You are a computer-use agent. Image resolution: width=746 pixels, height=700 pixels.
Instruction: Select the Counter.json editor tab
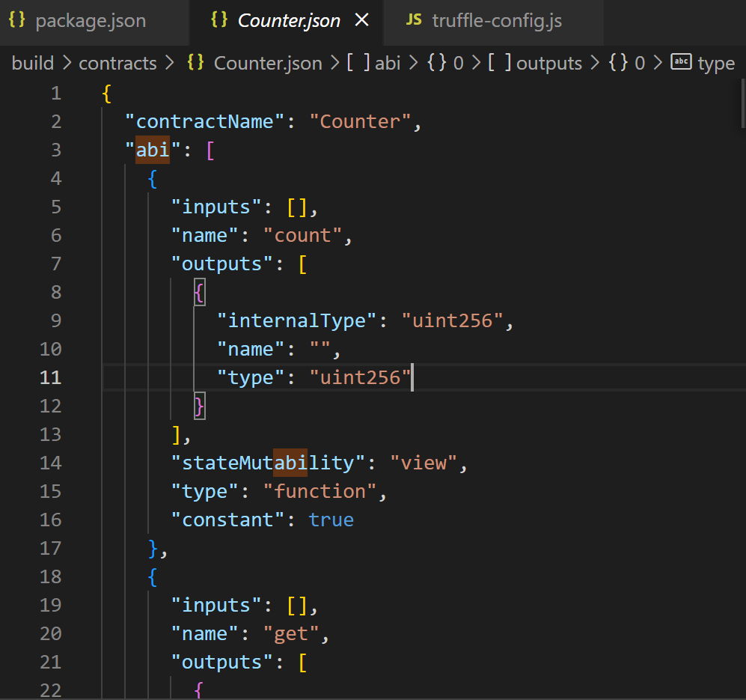click(286, 21)
